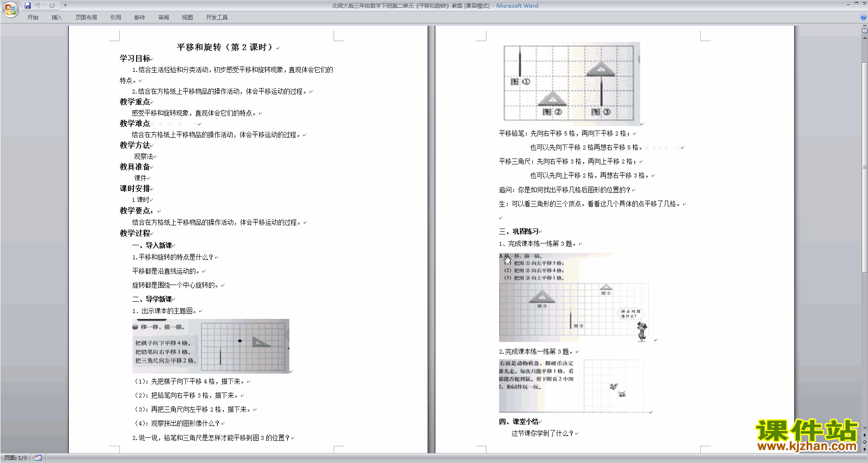Click the heading 教学方法
Screen dimensions: 868x463
click(135, 145)
